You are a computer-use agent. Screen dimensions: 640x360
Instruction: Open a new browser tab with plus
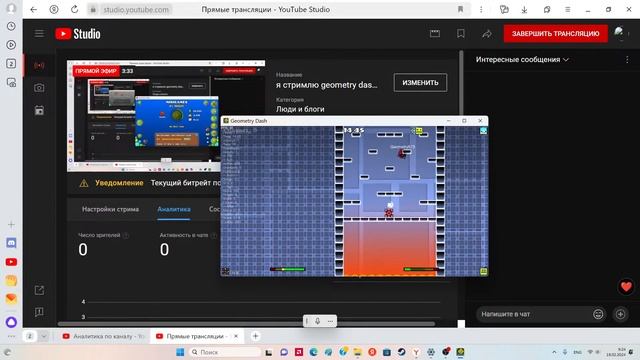(256, 336)
